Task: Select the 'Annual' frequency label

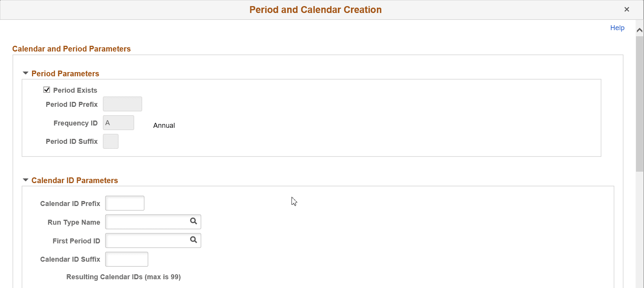Action: (164, 125)
